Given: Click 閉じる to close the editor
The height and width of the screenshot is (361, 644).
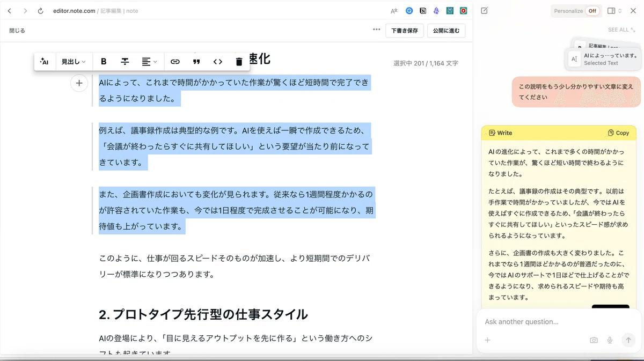Looking at the screenshot, I should (17, 31).
